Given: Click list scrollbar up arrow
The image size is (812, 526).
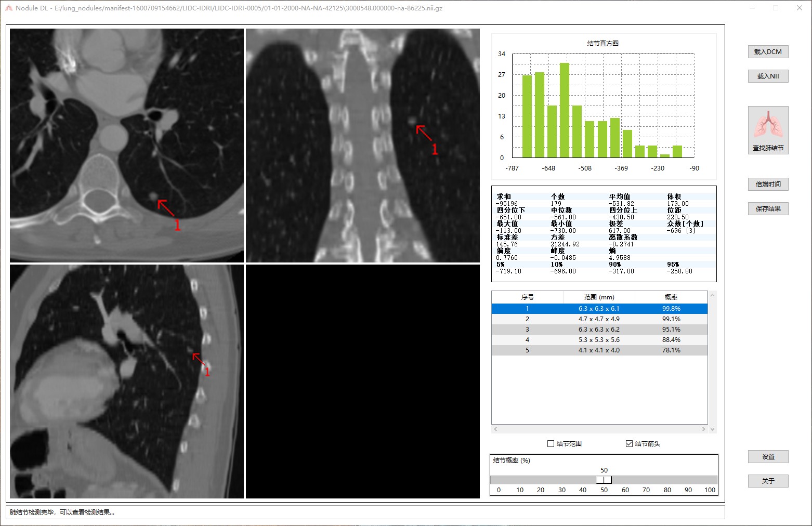Looking at the screenshot, I should point(712,295).
